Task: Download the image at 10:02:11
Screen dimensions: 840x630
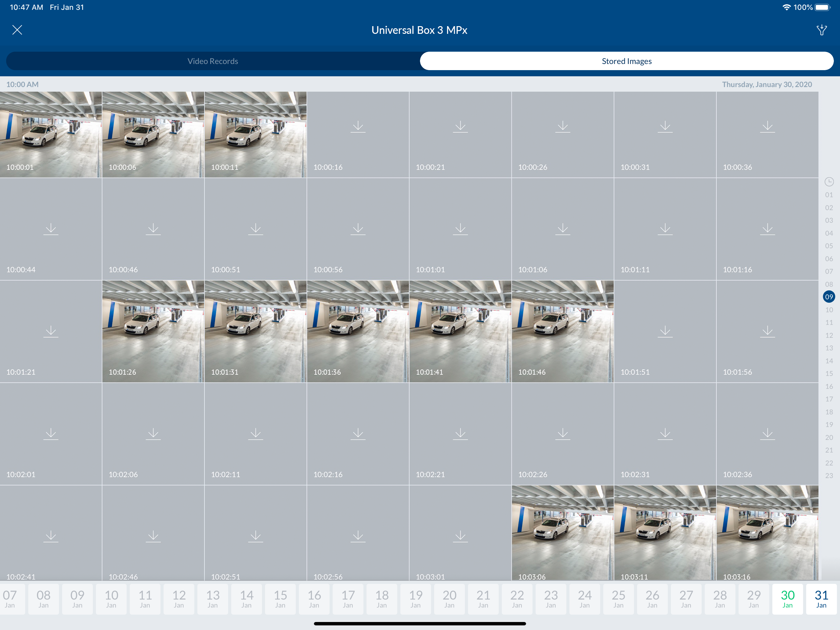Action: tap(256, 434)
